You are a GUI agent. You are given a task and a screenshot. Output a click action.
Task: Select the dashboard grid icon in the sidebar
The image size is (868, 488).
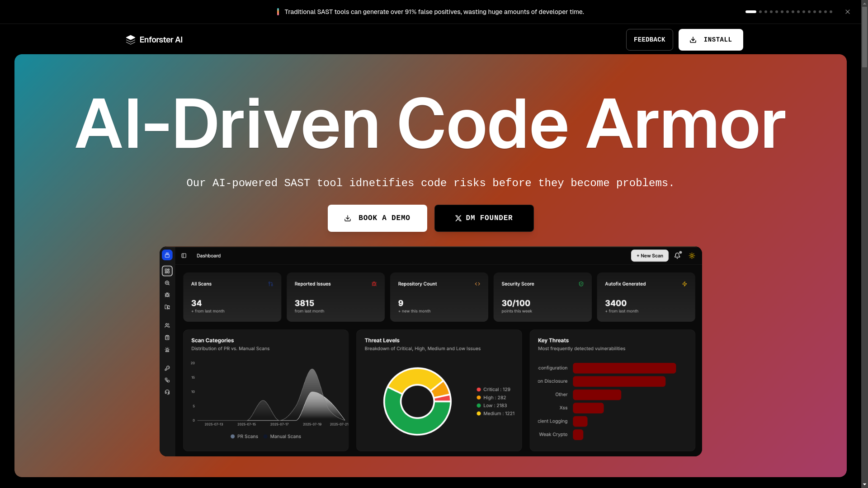[167, 271]
